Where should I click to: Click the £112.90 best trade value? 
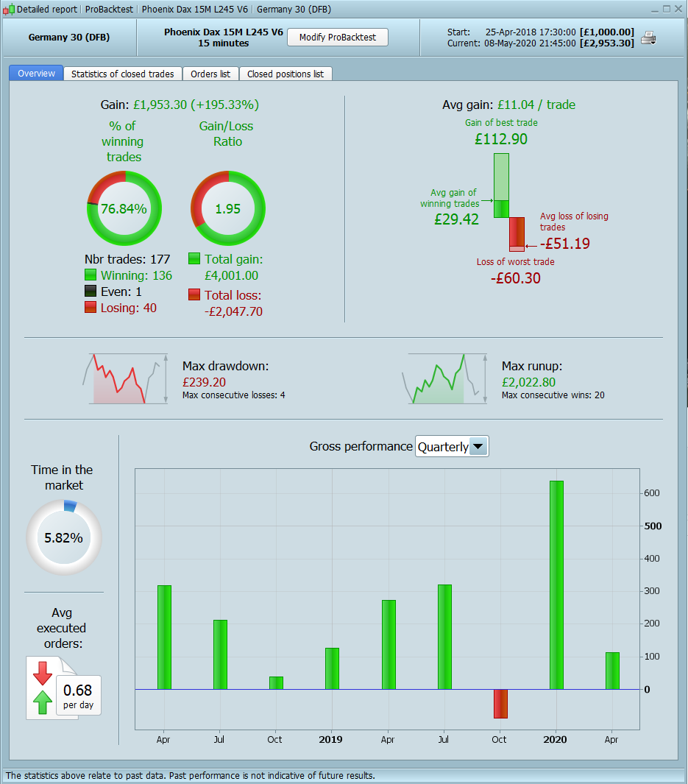pos(501,139)
